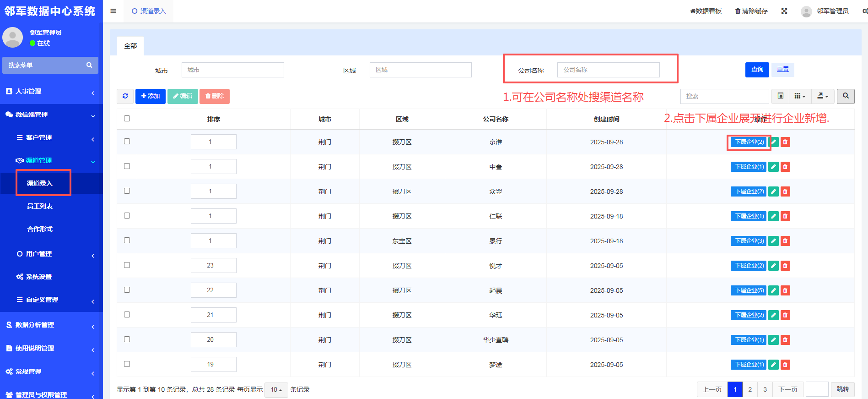Open the page size dropdown showing 10

click(276, 390)
